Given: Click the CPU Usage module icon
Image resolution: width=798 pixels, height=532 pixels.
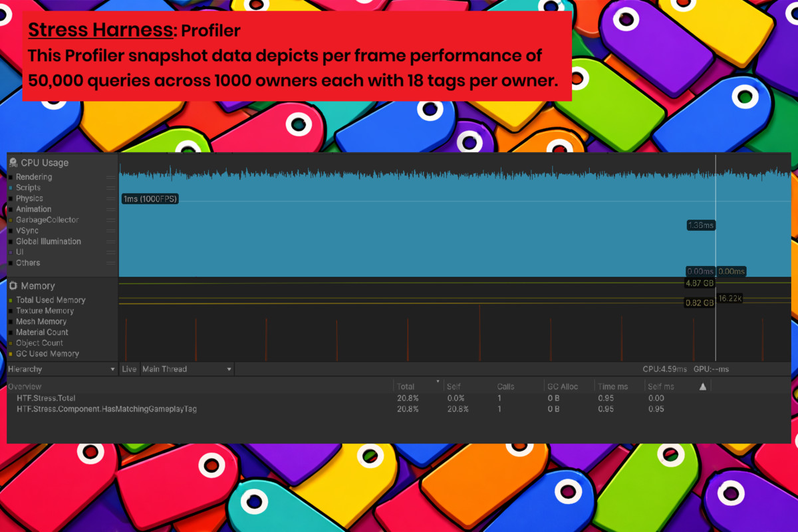Looking at the screenshot, I should pyautogui.click(x=13, y=162).
